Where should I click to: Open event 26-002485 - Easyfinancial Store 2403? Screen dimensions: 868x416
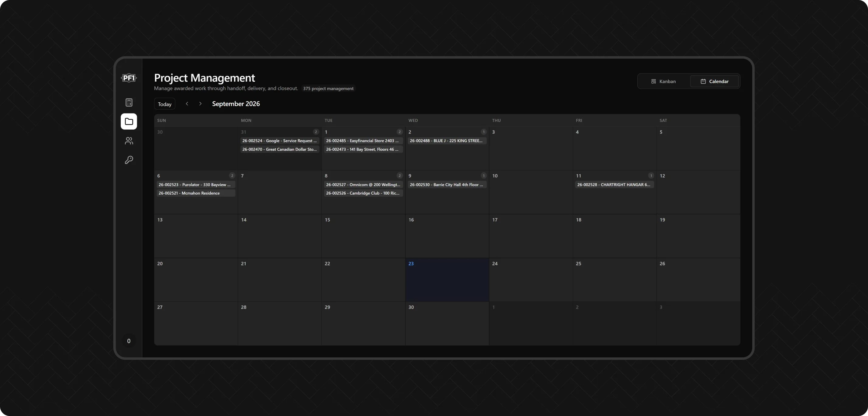tap(363, 141)
